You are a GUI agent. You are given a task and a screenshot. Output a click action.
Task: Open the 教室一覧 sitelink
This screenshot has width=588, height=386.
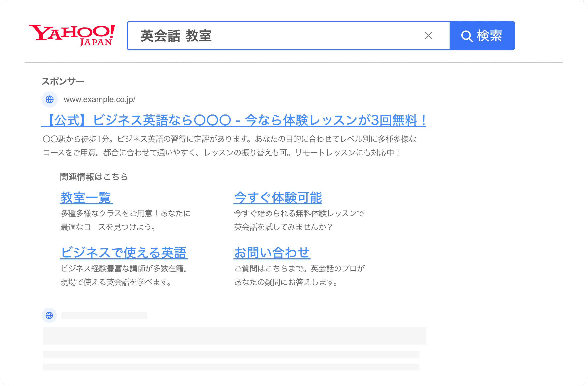86,198
